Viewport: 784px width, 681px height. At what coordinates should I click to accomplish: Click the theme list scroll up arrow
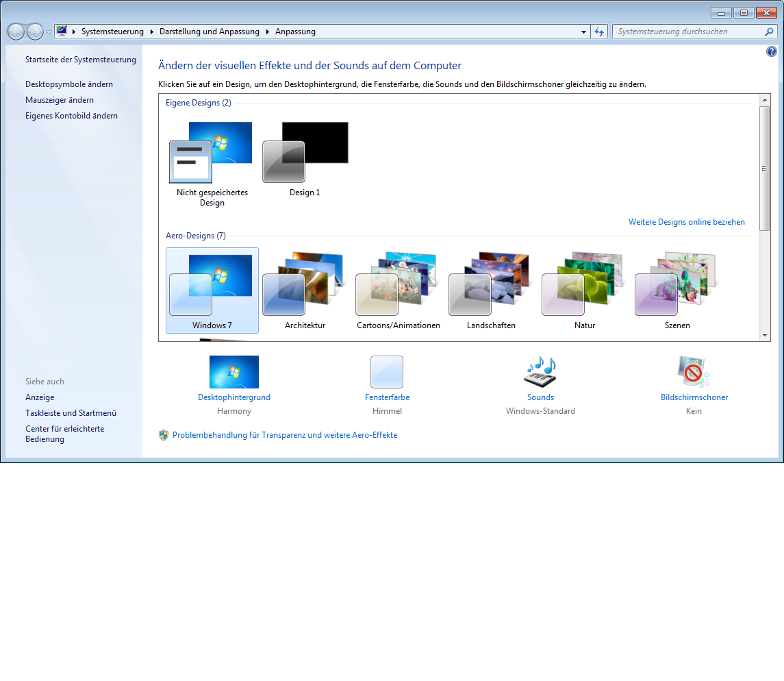coord(765,100)
